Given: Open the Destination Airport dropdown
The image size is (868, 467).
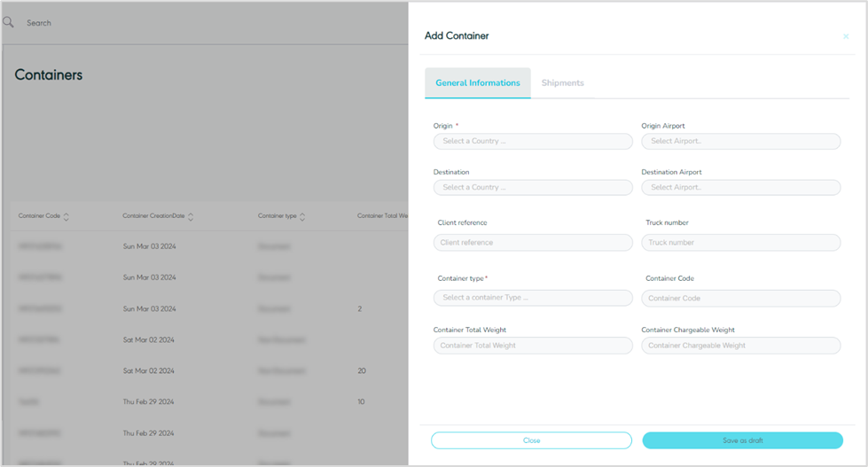Looking at the screenshot, I should pos(740,187).
